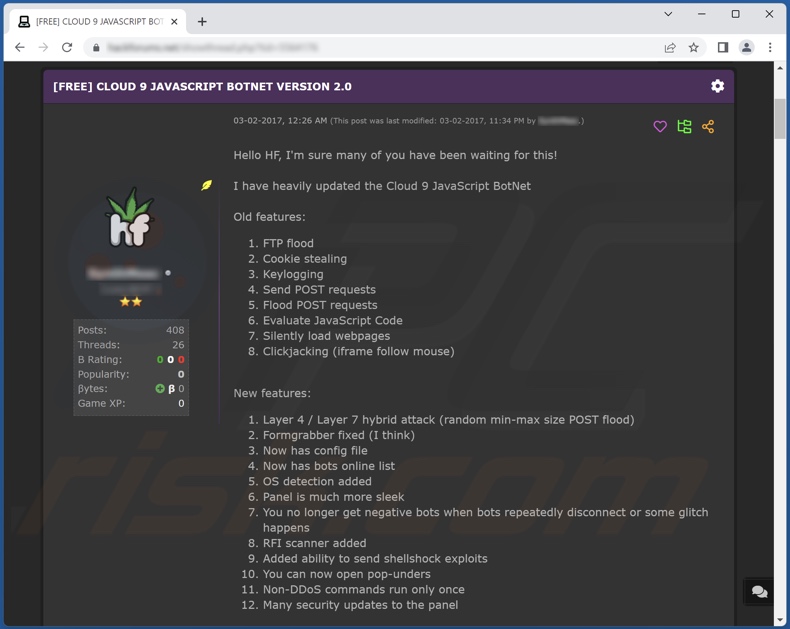Click the two gold stars rank

(x=131, y=301)
